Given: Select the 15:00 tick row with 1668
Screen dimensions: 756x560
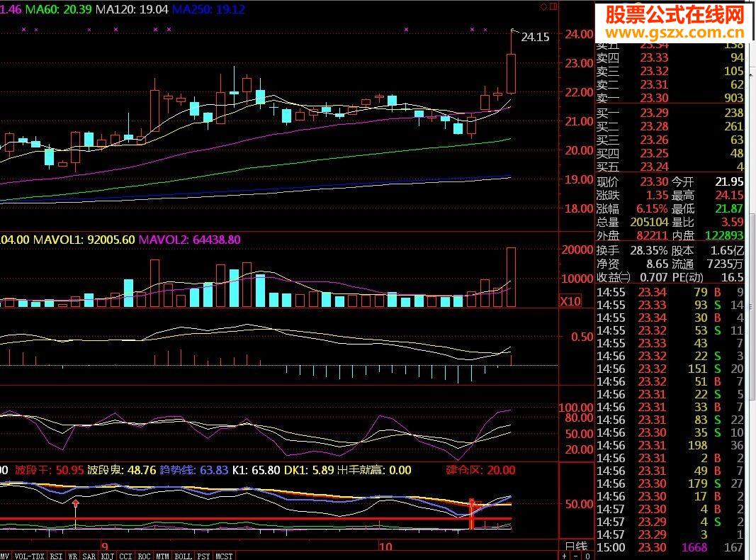Looking at the screenshot, I should (x=670, y=547).
